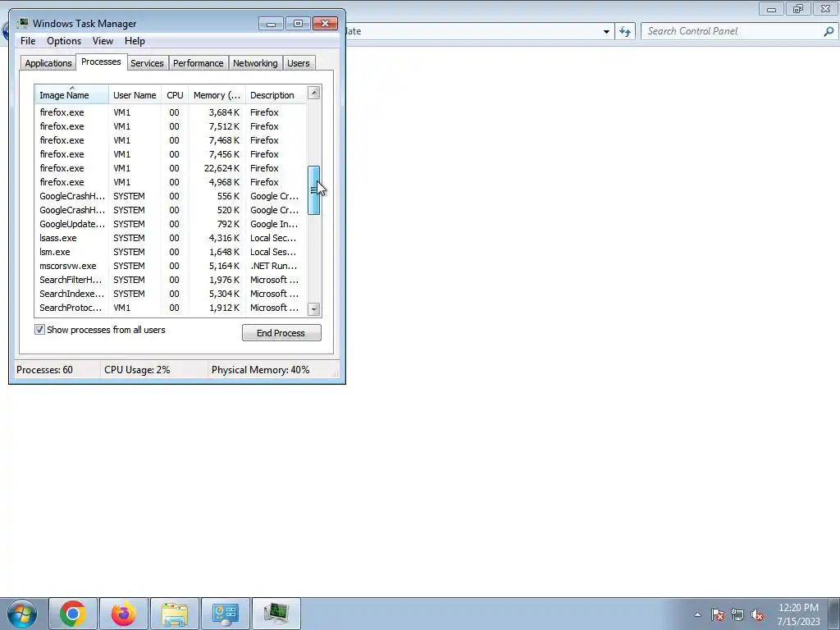Viewport: 840px width, 630px height.
Task: Click the process list scroll up arrow
Action: pos(314,93)
